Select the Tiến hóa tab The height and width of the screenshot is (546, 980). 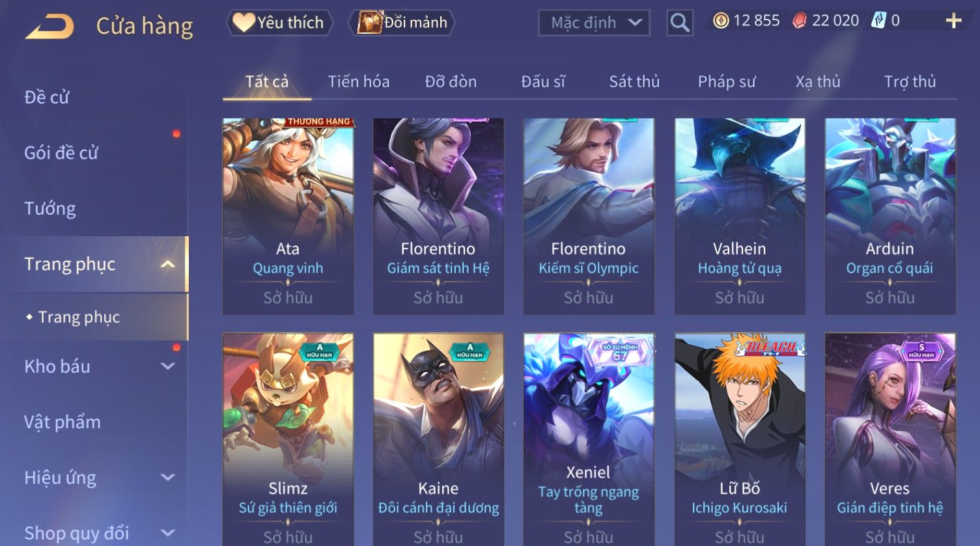point(359,81)
